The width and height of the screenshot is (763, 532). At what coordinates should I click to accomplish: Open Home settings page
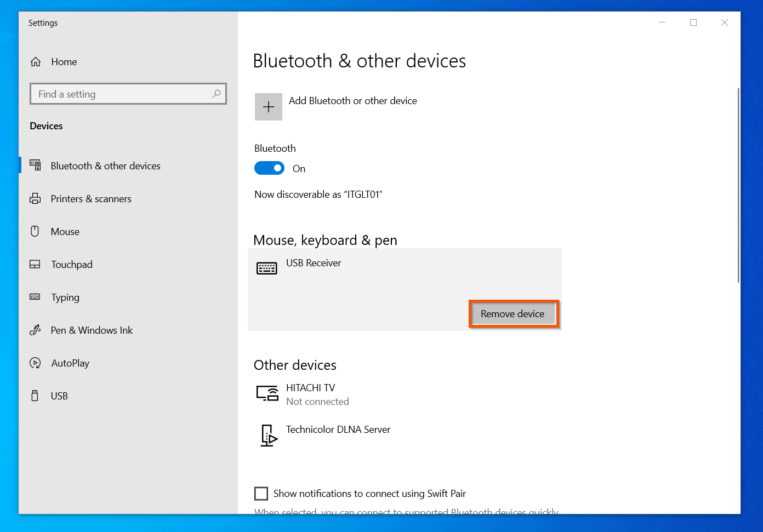[x=64, y=62]
